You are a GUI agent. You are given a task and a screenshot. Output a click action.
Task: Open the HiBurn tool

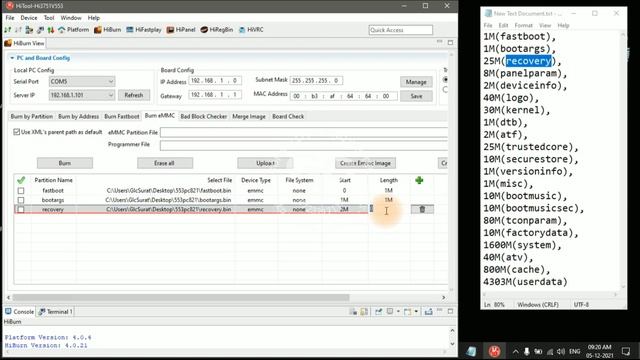pos(108,30)
